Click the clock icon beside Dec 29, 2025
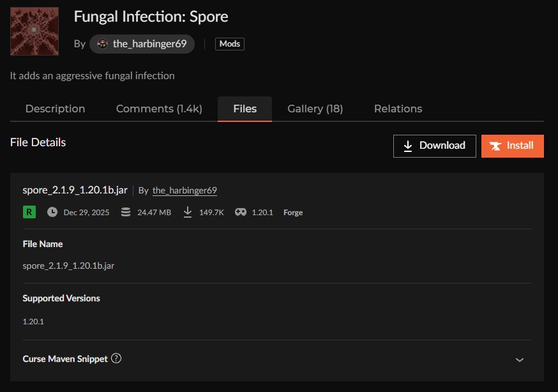 pos(52,212)
